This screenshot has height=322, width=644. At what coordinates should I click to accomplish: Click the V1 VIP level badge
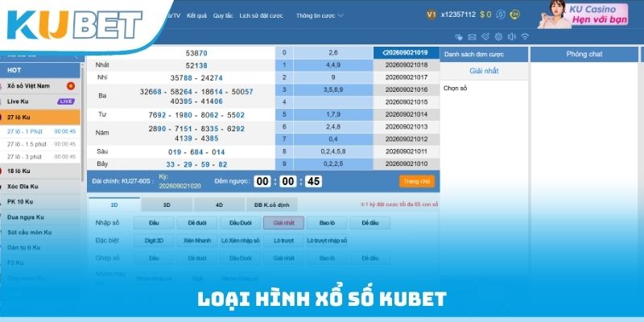(x=431, y=14)
